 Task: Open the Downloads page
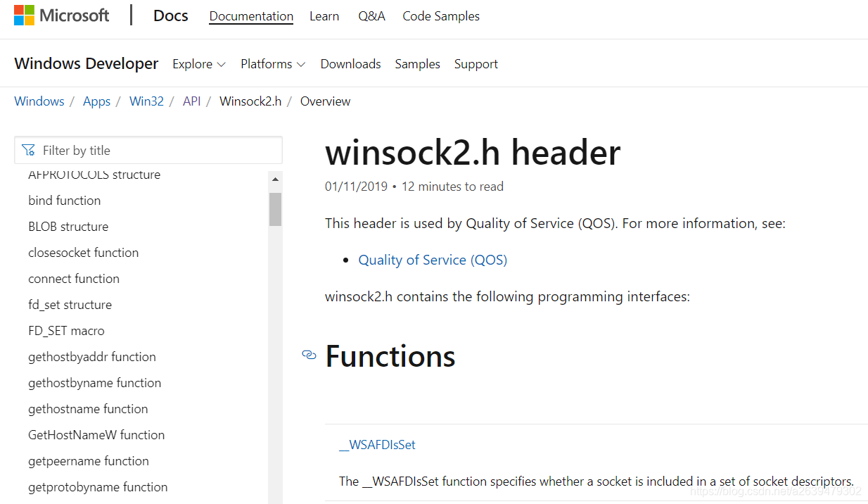click(350, 63)
